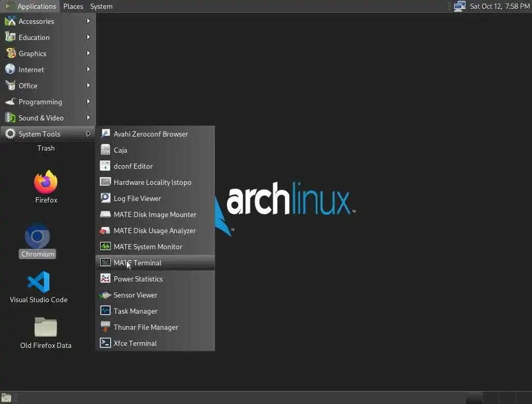Launch MATE System Monitor
Viewport: 532px width, 404px height.
[x=155, y=247]
